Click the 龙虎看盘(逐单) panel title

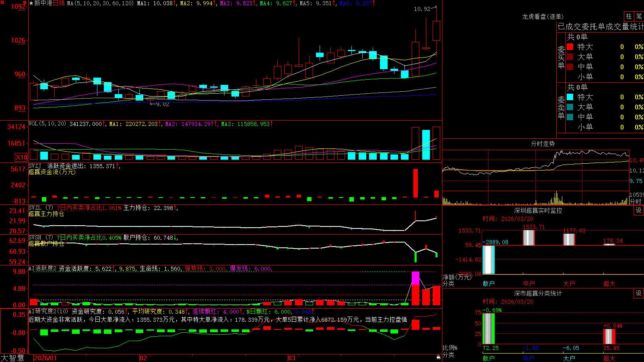click(543, 16)
